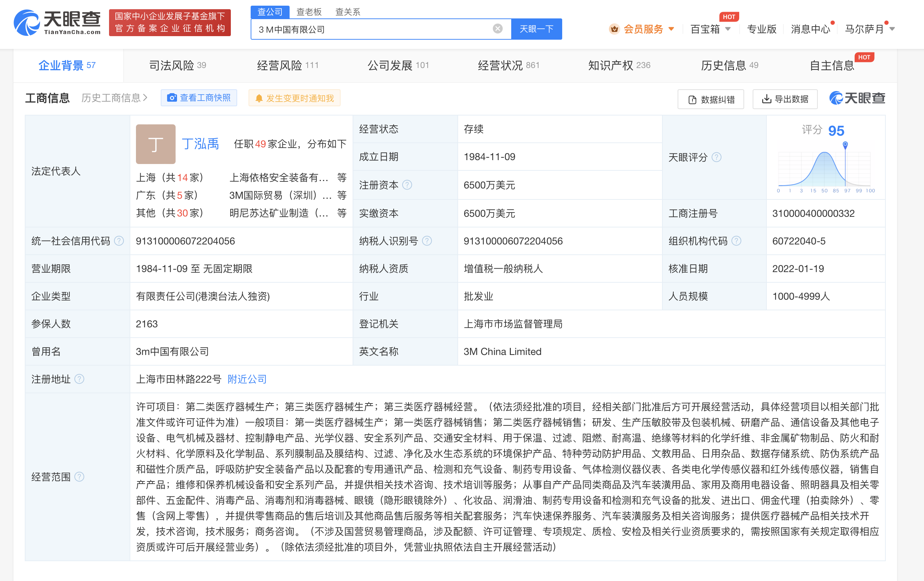Click the document icon in 数据纠错
This screenshot has width=924, height=581.
692,100
